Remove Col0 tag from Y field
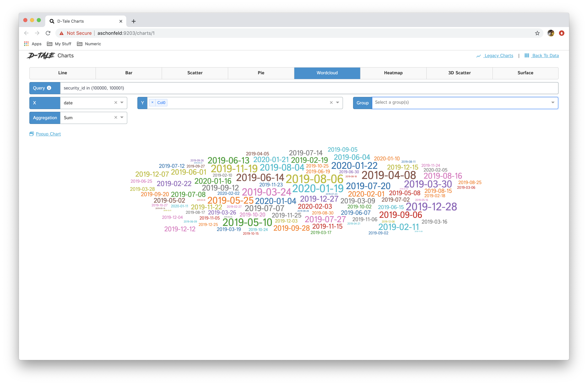588x385 pixels. (x=152, y=102)
